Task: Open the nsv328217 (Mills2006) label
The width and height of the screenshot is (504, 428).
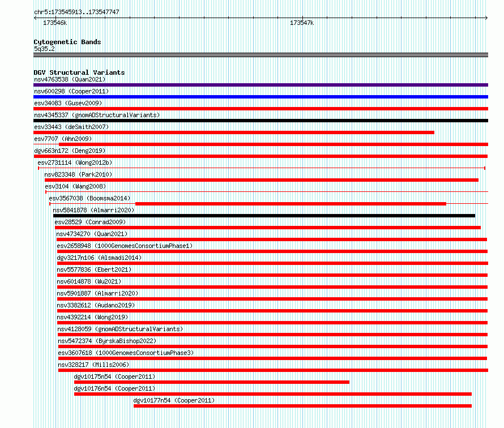Action: click(93, 365)
